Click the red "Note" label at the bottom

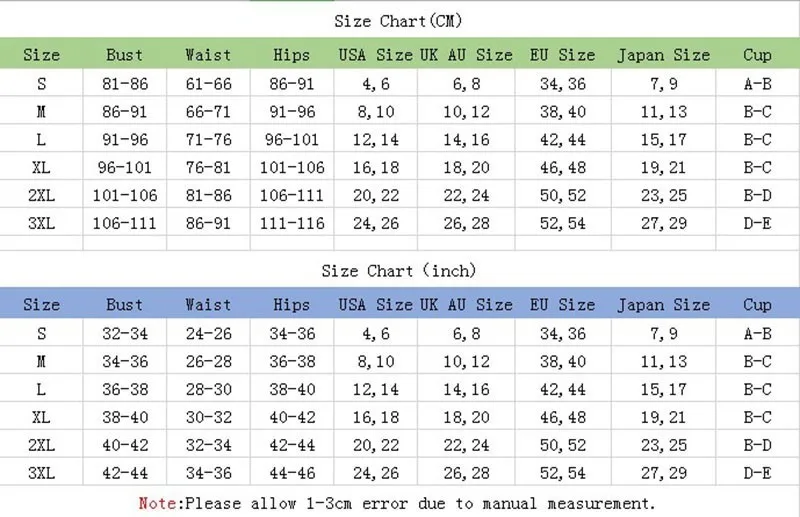(156, 503)
